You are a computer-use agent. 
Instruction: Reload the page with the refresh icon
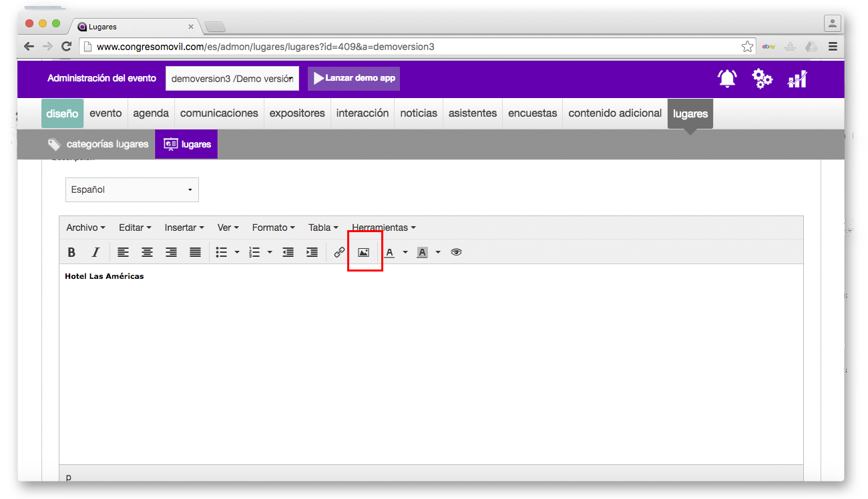(66, 47)
